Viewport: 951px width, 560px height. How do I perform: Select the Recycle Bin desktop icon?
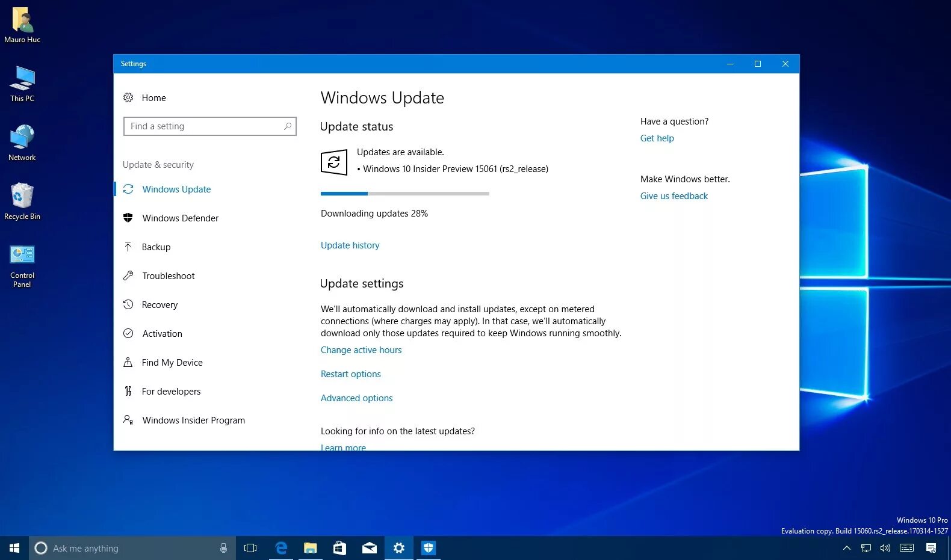pyautogui.click(x=22, y=202)
